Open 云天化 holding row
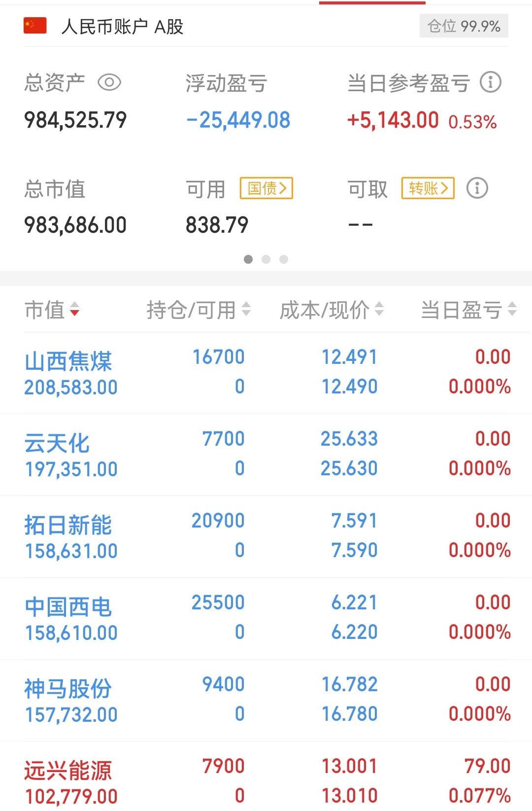 coord(266,455)
